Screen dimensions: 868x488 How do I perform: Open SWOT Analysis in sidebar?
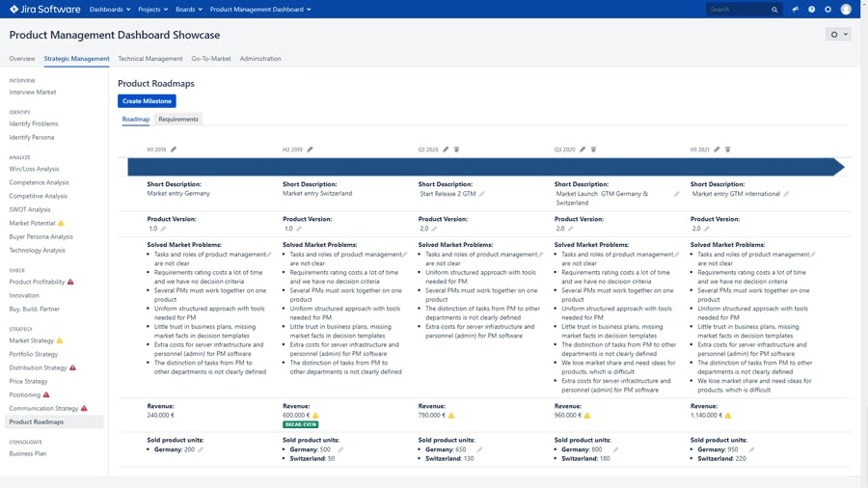[x=30, y=209]
